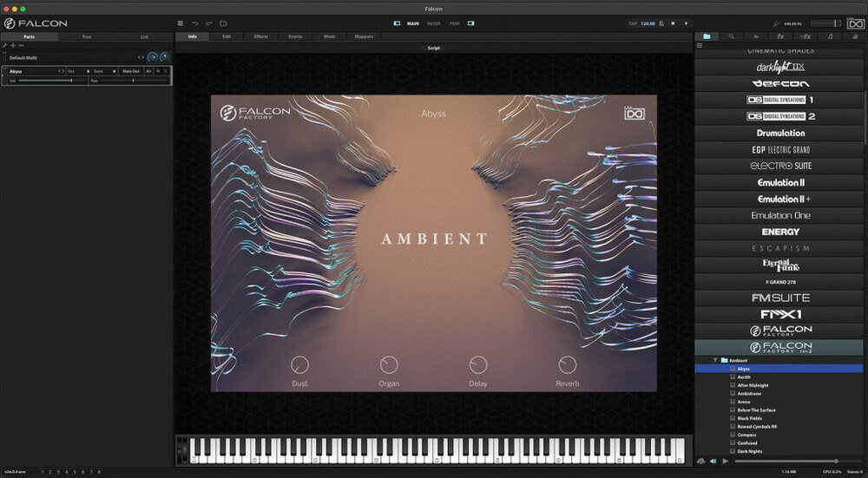Toggle the left sidebar panel visibility
Screen dimensions: 868x478
[397, 23]
